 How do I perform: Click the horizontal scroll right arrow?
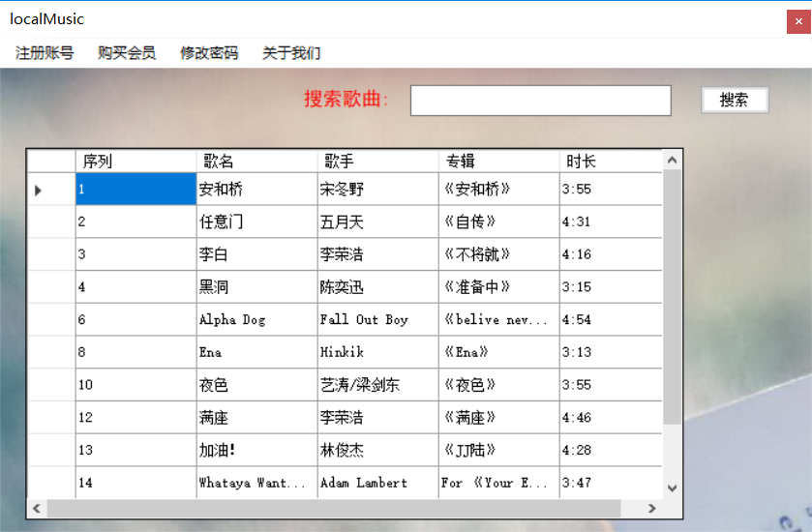[652, 508]
